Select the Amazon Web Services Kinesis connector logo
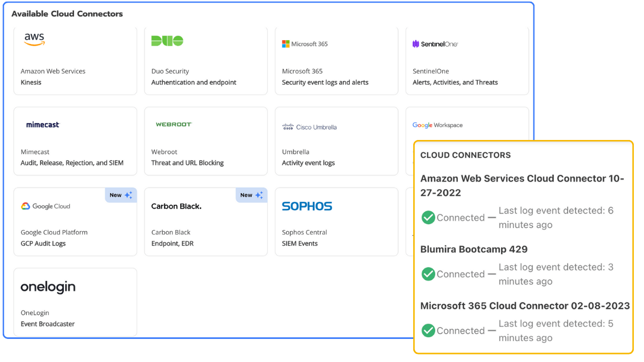The height and width of the screenshot is (362, 644). click(x=34, y=39)
